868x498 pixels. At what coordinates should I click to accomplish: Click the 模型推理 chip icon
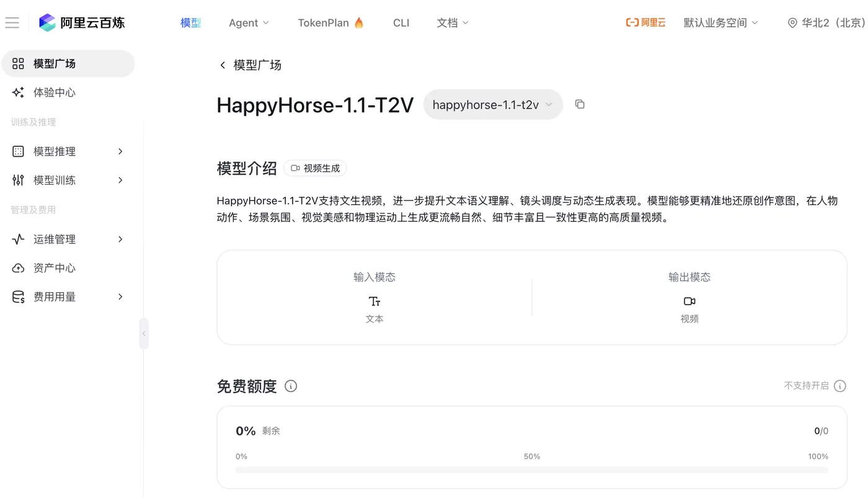pos(18,151)
